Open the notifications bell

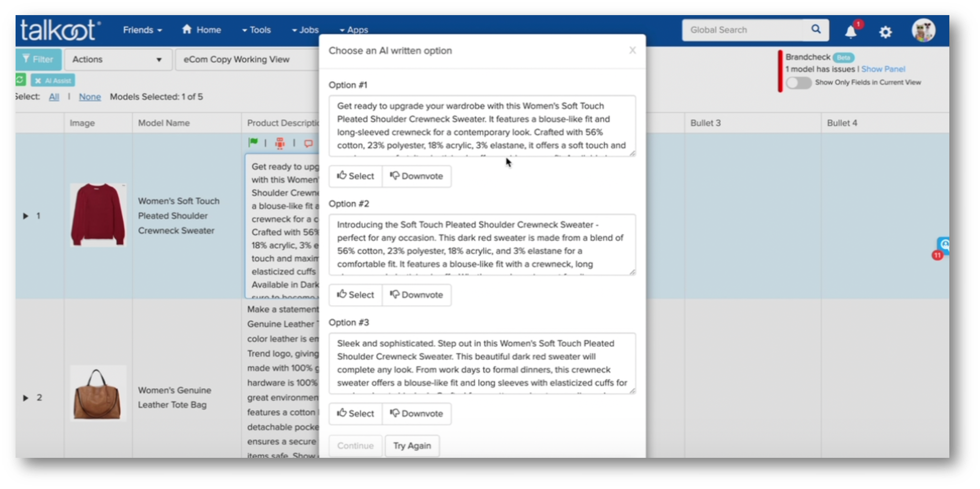(x=850, y=32)
